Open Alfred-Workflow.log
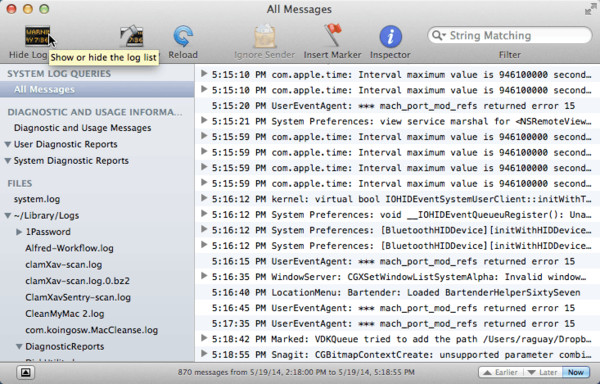This screenshot has width=600, height=384. [69, 248]
